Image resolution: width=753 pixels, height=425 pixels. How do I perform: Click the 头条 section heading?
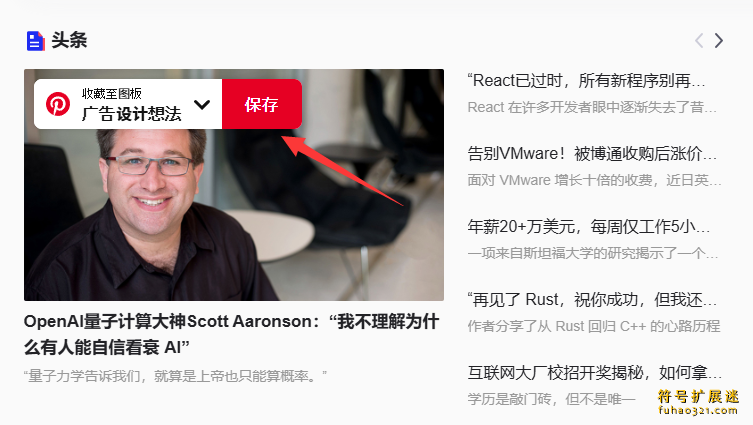pyautogui.click(x=69, y=40)
